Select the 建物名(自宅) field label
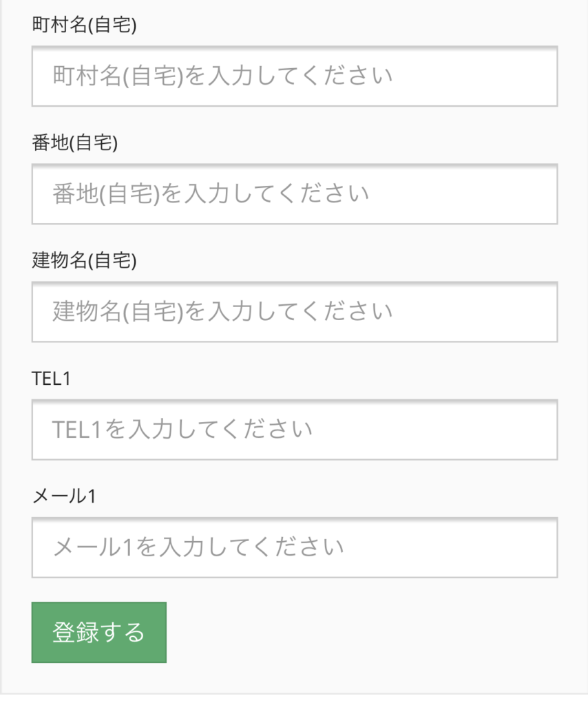 tap(84, 260)
